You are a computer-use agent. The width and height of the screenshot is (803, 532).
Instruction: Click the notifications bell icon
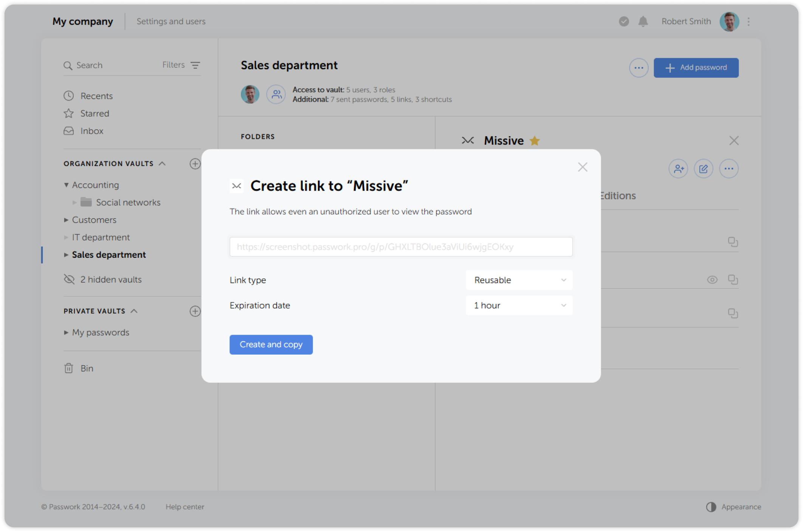(643, 22)
